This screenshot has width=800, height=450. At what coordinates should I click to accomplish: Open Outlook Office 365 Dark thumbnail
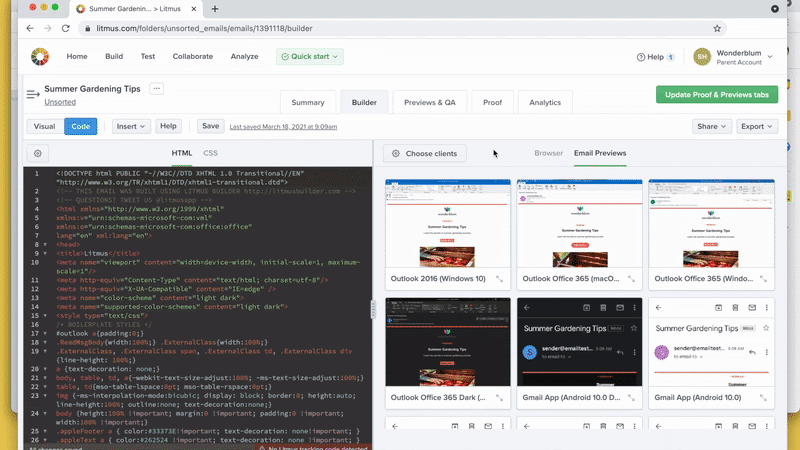pyautogui.click(x=447, y=342)
